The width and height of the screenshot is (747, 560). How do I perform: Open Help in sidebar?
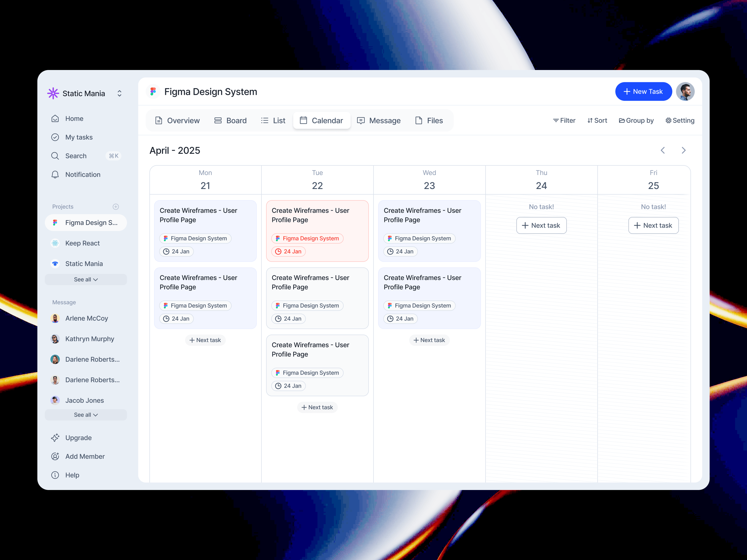[x=86, y=475]
